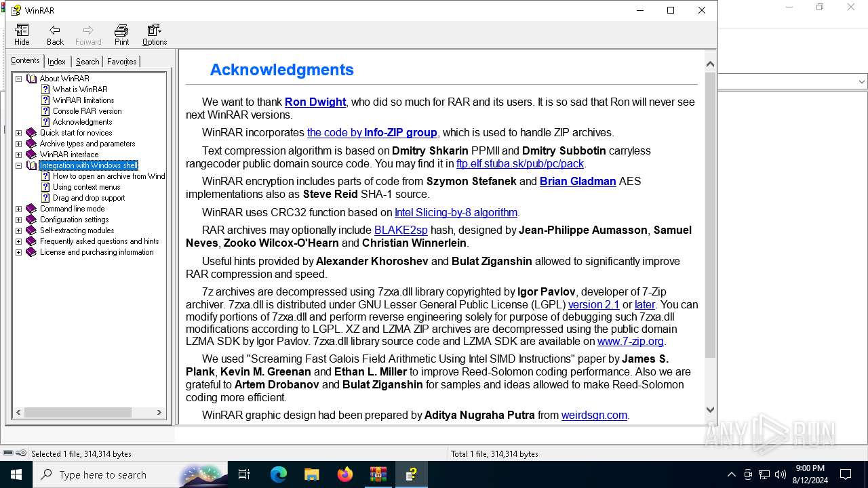Expand Quick start for novices node
Screen dimensions: 868x488
tap(19, 133)
